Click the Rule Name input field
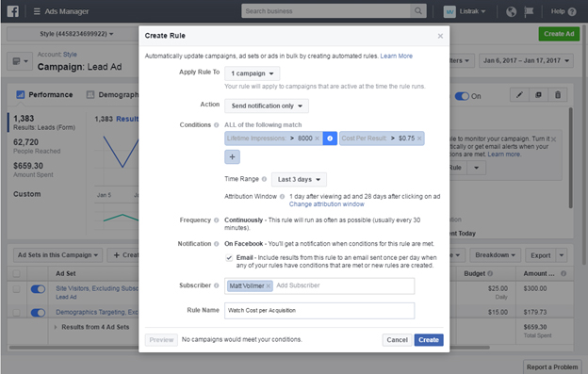Viewport: 588px width, 374px height. [319, 311]
